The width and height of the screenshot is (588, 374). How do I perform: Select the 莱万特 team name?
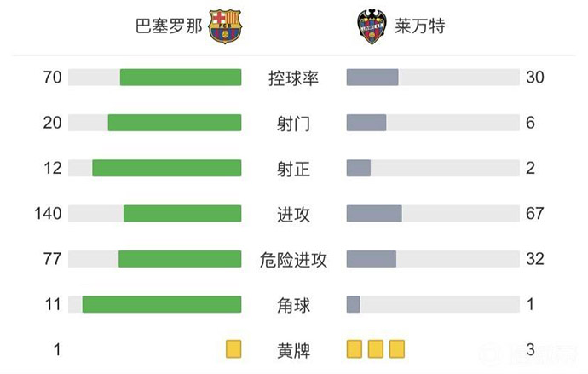coord(419,26)
